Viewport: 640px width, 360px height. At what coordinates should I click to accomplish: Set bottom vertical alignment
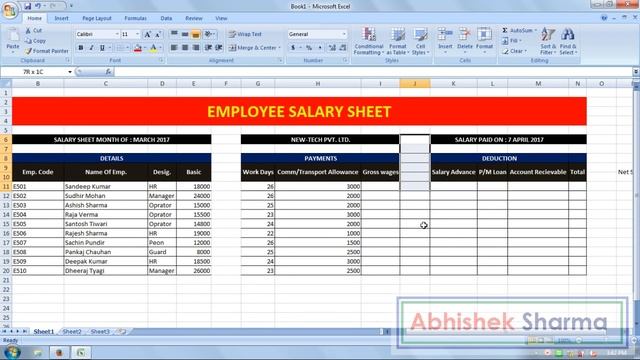click(x=196, y=34)
